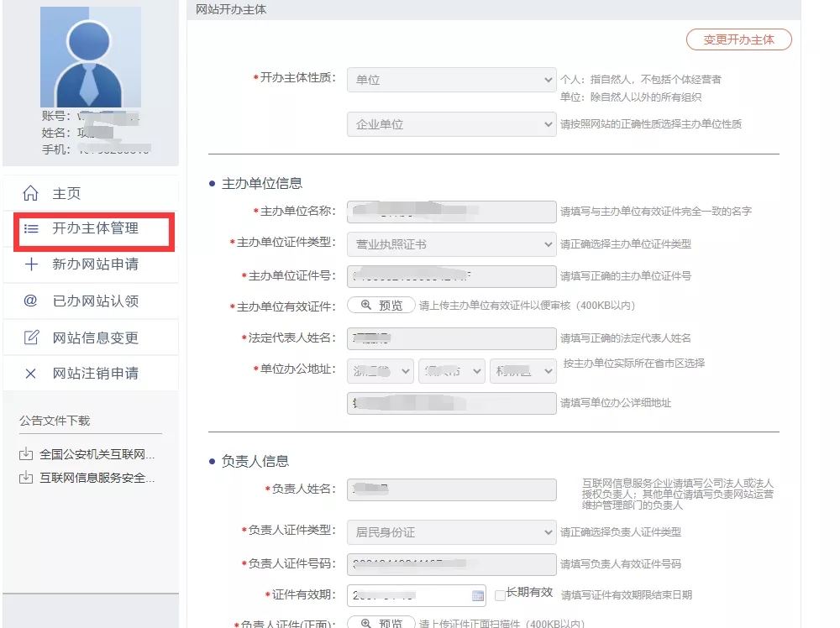
Task: Click 预览 button for 主办单位有效证件
Action: coord(381,306)
